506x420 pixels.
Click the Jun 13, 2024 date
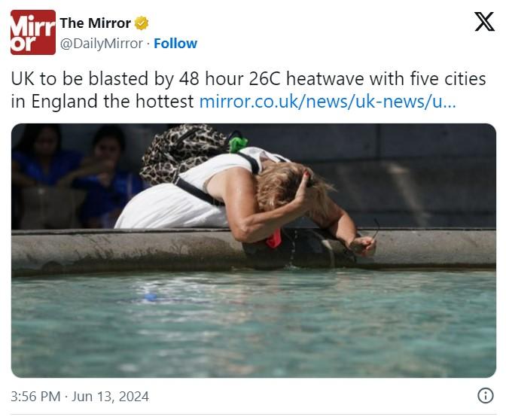click(111, 397)
